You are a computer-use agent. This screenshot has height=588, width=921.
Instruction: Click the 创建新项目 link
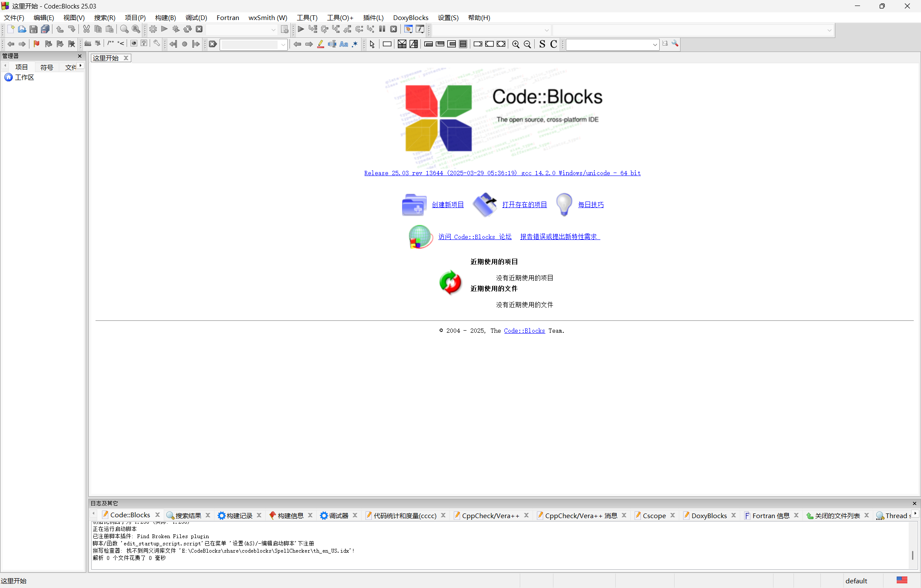448,205
